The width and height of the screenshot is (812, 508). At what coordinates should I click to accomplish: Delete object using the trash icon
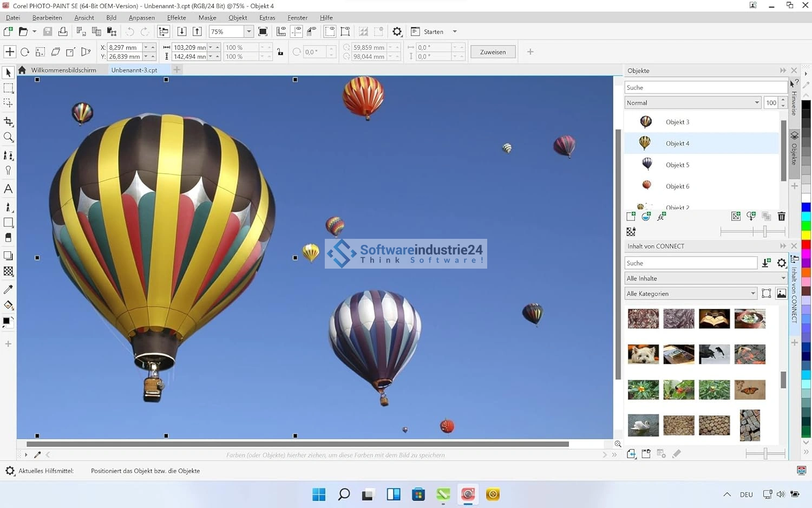[781, 217]
